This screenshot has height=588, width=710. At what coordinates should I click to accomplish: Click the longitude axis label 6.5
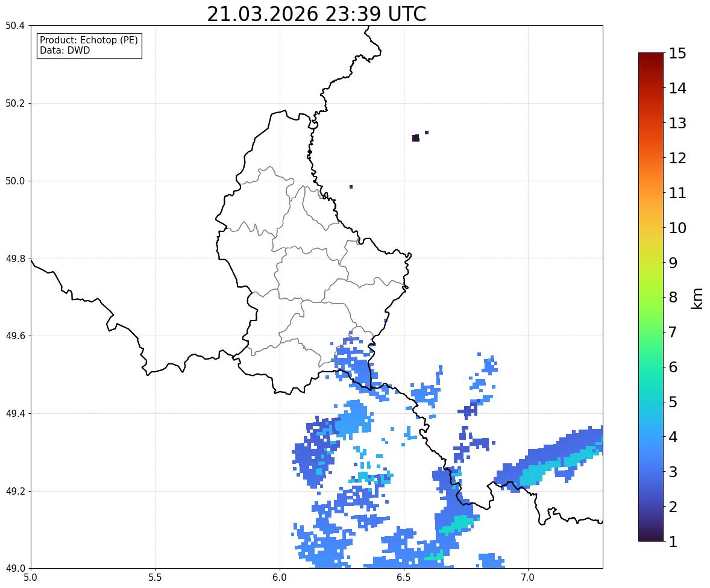[403, 578]
